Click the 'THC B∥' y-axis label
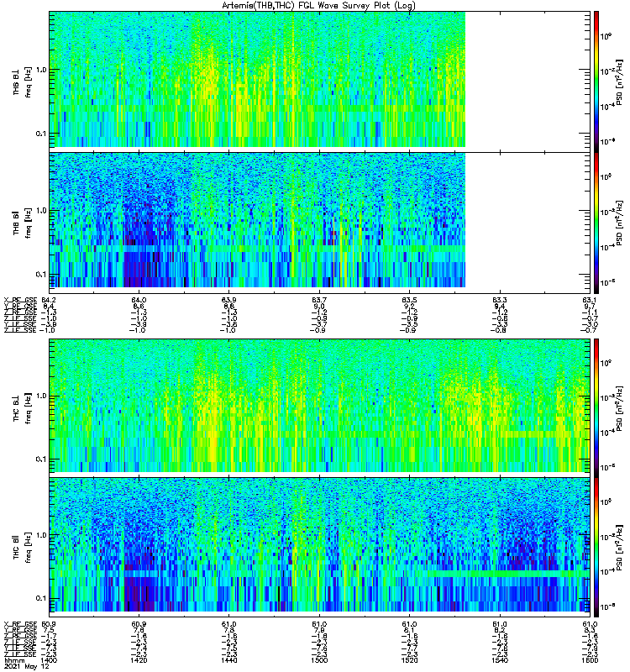Viewport: 630px width, 672px height. coord(17,547)
